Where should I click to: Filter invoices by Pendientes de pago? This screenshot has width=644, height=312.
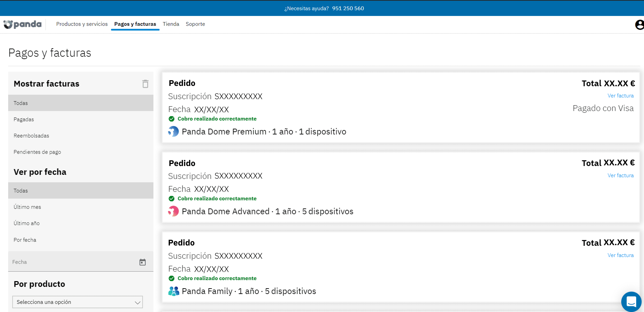coord(81,152)
